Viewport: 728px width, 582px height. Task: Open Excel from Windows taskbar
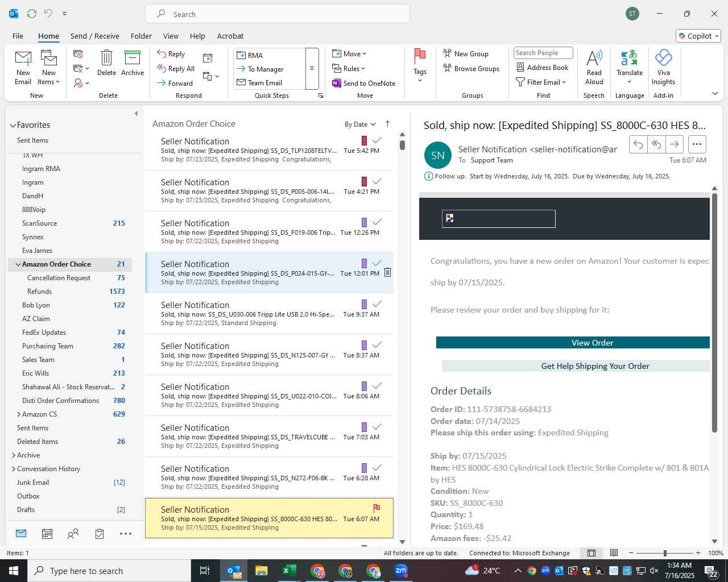coord(289,571)
